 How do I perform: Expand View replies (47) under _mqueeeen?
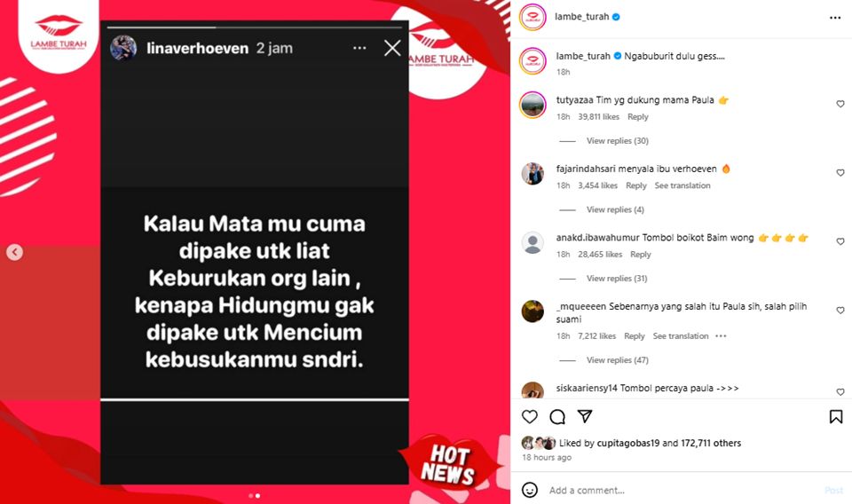[618, 360]
